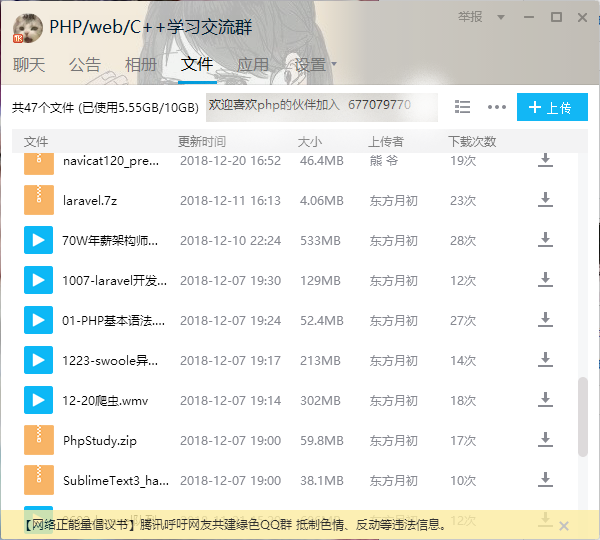Click the PhpStudy.zip archive icon
The image size is (600, 540).
tap(39, 440)
